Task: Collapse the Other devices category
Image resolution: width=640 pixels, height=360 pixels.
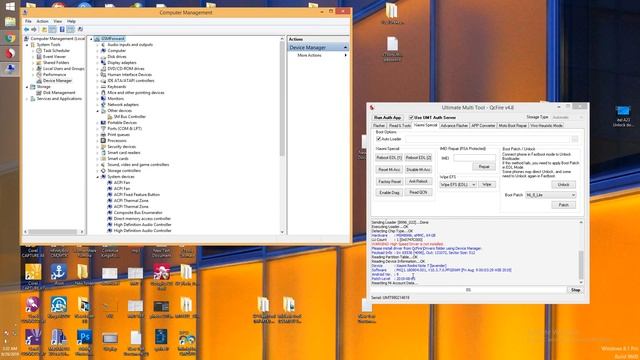Action: pyautogui.click(x=98, y=111)
